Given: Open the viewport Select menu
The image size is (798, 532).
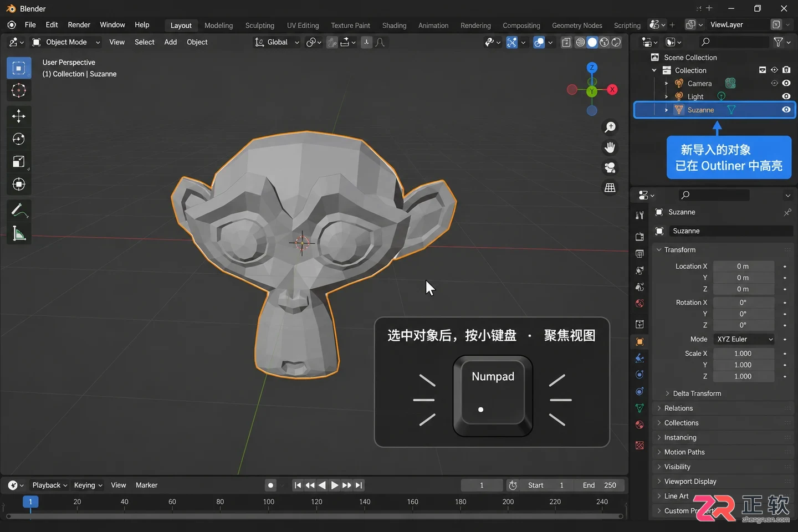Looking at the screenshot, I should (145, 42).
